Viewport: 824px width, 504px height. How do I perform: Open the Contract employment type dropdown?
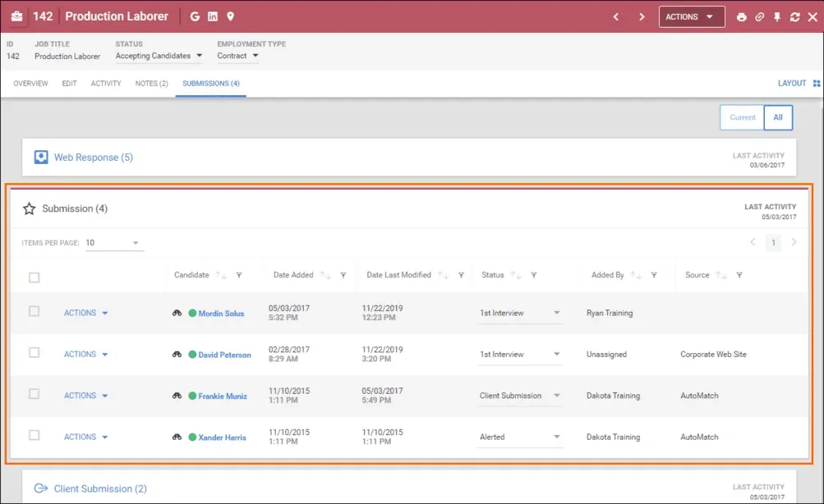click(237, 56)
